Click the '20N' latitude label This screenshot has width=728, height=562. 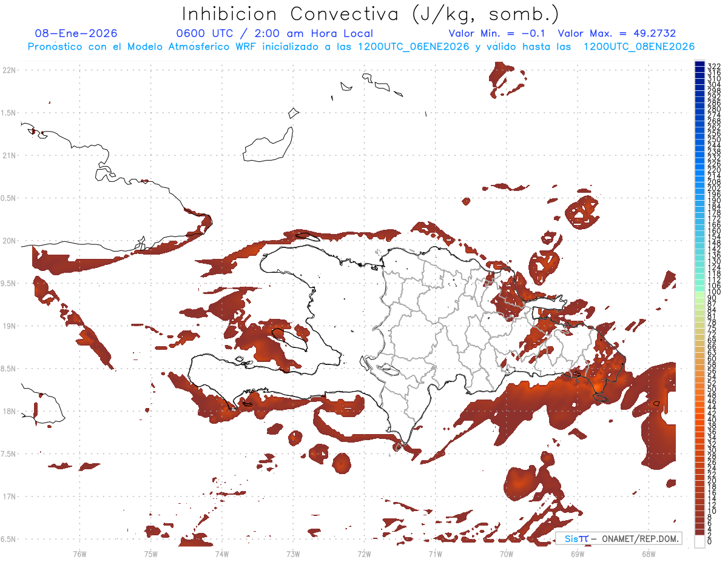click(x=10, y=241)
